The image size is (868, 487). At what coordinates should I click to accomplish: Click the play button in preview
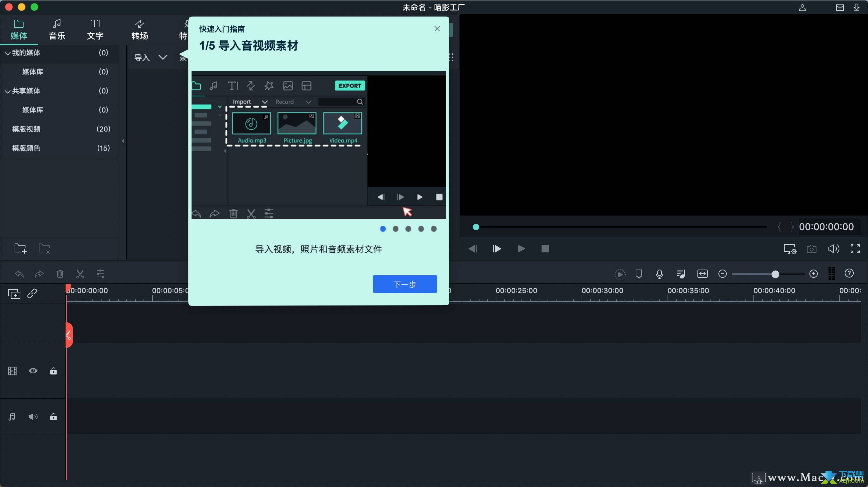(521, 249)
